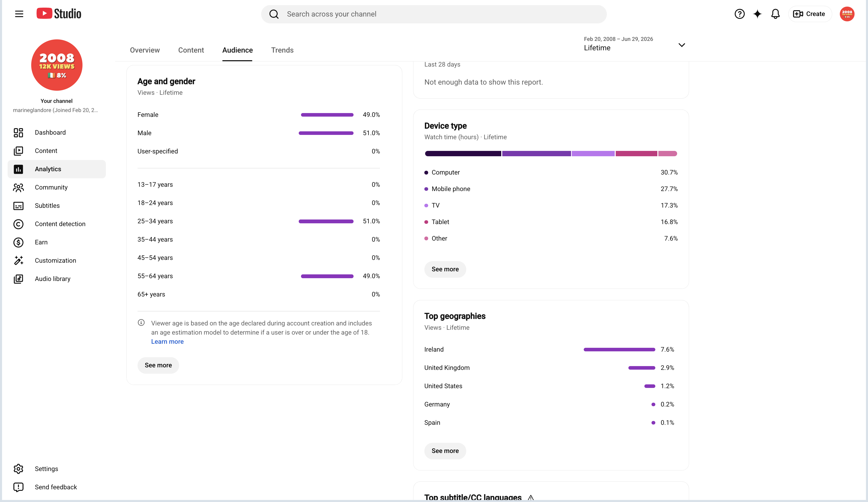Screen dimensions: 868x502
Task: Click the Dashboard sidebar icon
Action: 18,132
